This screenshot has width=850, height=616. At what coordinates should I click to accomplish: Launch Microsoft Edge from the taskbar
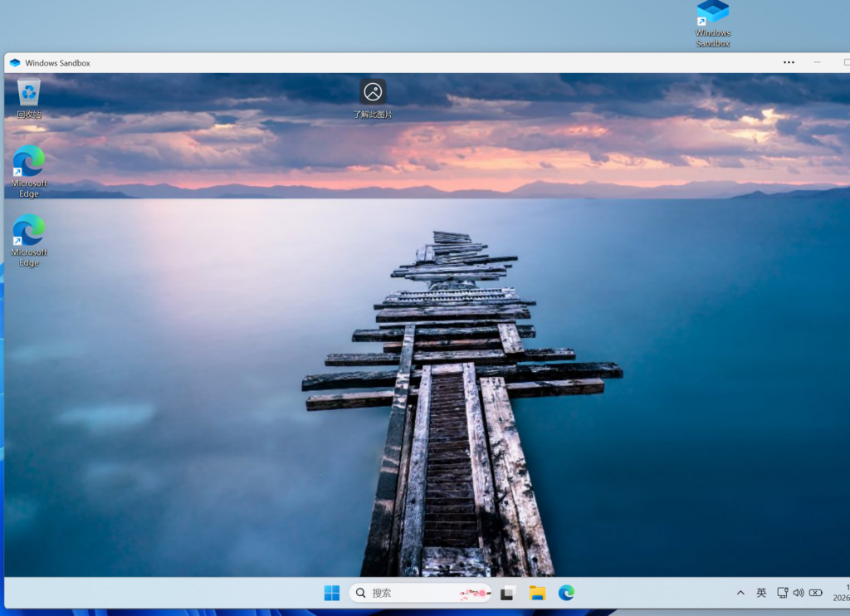click(x=566, y=593)
